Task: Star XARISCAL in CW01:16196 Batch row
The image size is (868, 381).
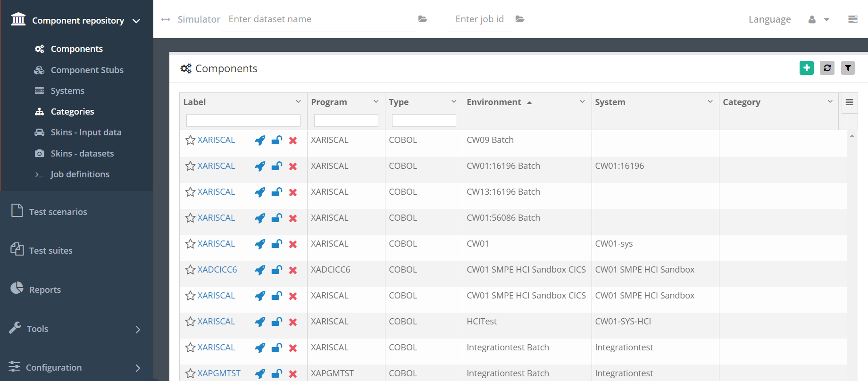Action: click(x=190, y=166)
